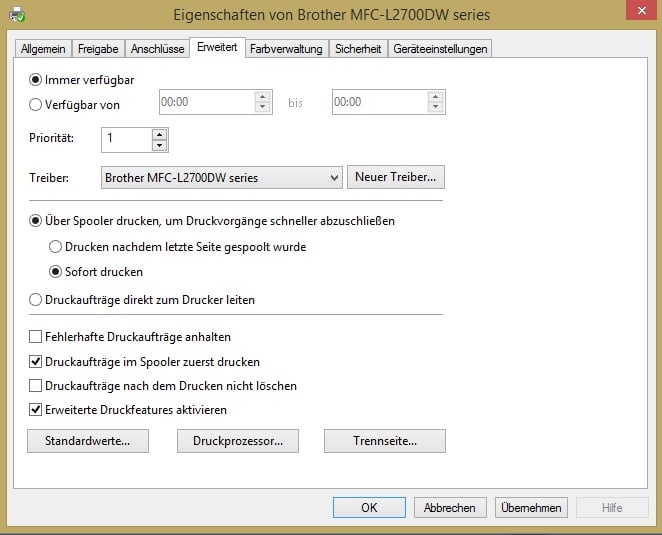The image size is (662, 535).
Task: Select 'Druckaufträge direkt zum Drucker leiten'
Action: click(x=36, y=299)
